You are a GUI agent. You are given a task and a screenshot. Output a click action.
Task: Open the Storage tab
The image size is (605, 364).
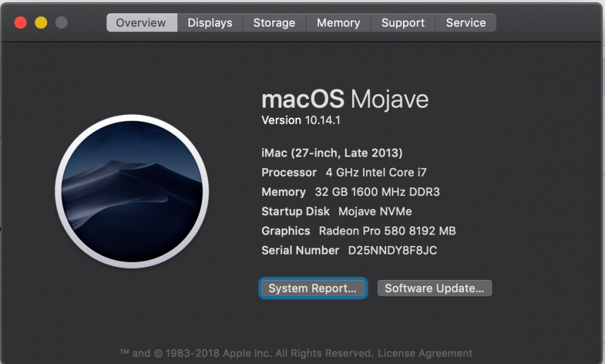pyautogui.click(x=274, y=23)
